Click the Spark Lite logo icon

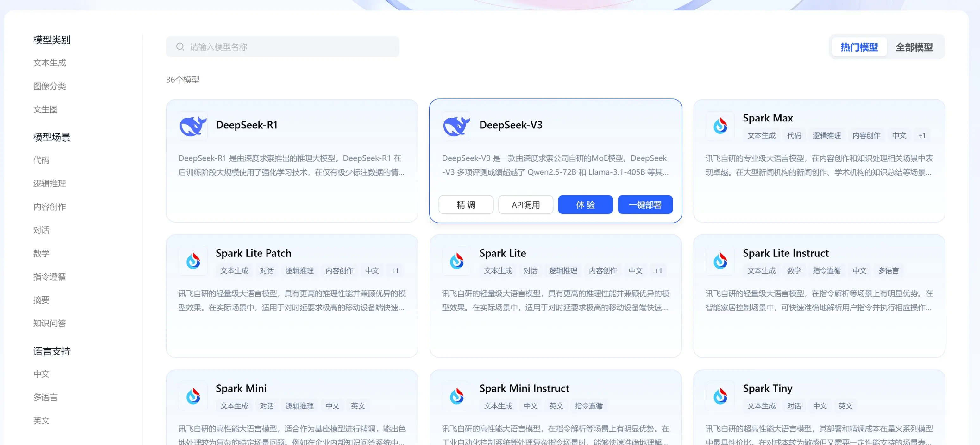456,261
